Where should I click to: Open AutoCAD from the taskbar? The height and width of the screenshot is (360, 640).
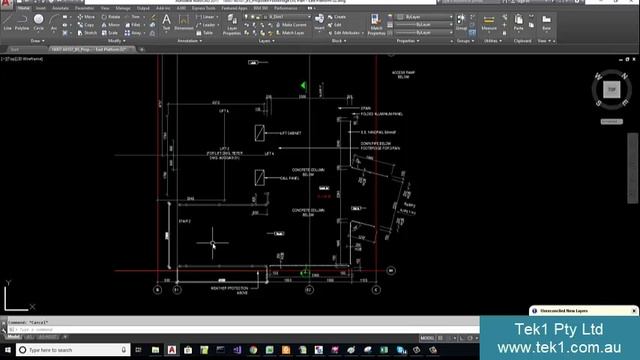(x=172, y=350)
